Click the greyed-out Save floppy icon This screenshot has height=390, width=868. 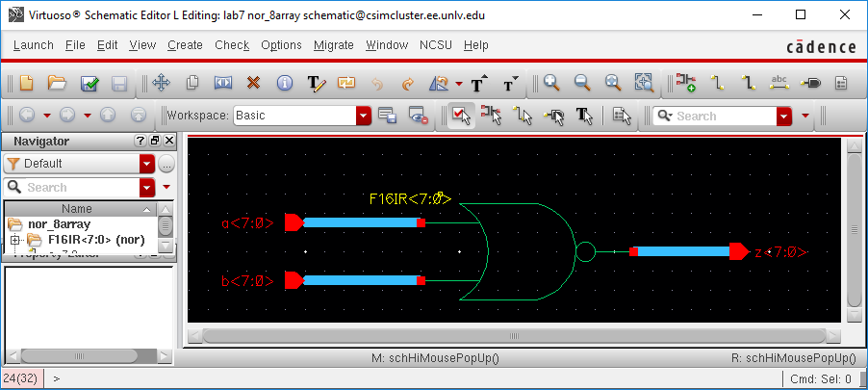click(x=119, y=84)
